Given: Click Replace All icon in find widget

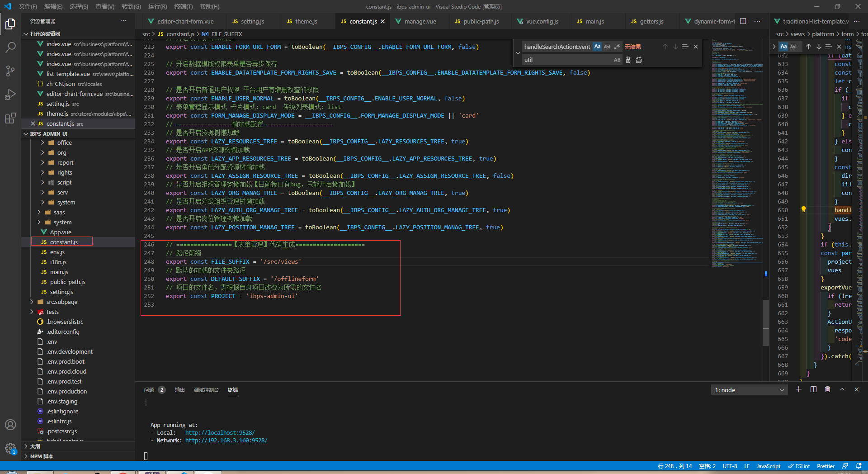Looking at the screenshot, I should coord(639,60).
